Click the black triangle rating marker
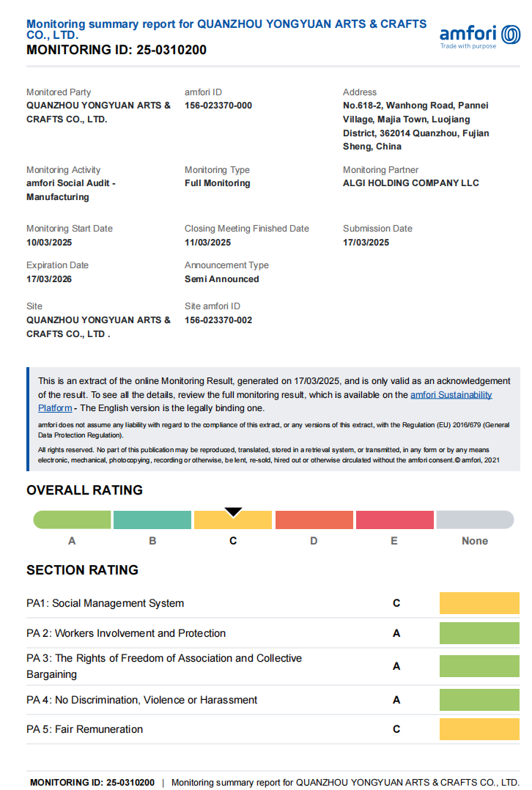Screen dimensions: 532x790 [233, 512]
